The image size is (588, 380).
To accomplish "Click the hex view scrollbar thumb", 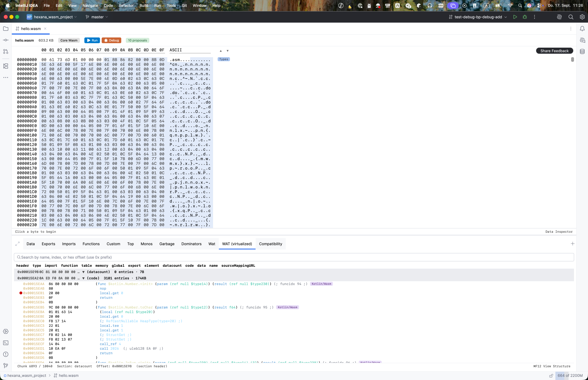I will coord(572,59).
